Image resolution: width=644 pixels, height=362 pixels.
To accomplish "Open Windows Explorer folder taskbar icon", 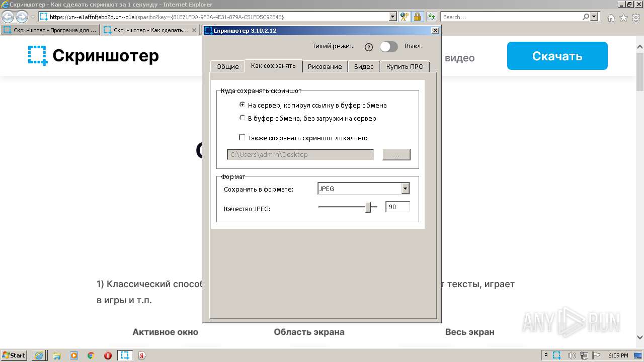I will coord(57,355).
